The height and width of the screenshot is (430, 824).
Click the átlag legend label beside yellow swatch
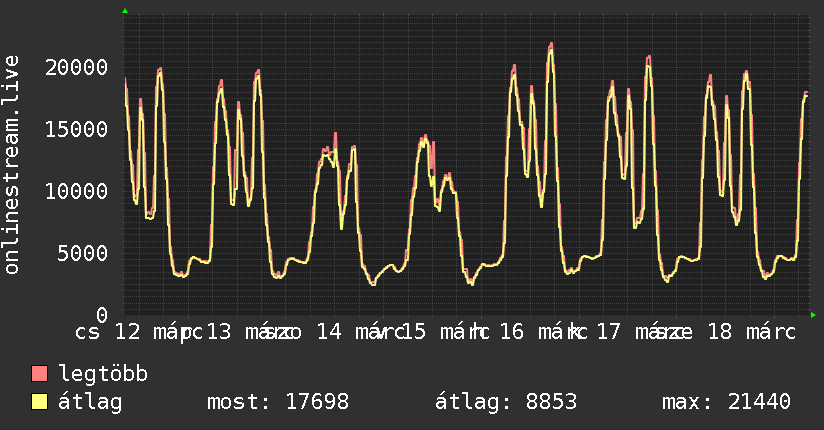[90, 402]
